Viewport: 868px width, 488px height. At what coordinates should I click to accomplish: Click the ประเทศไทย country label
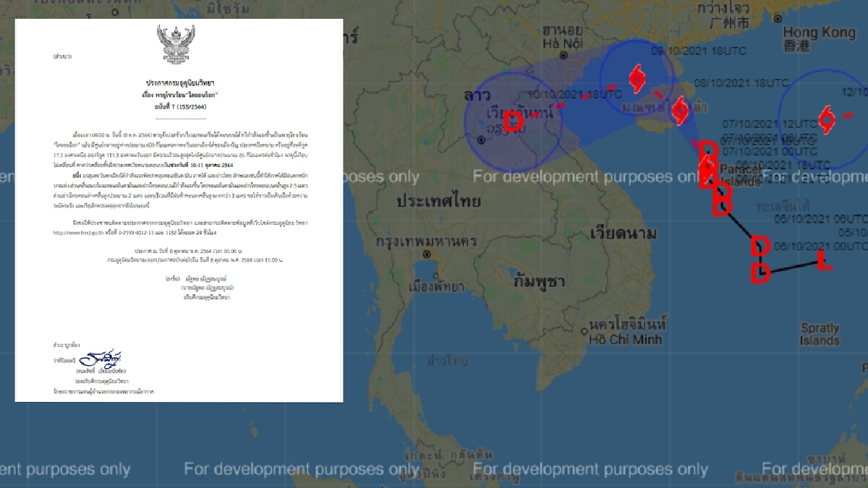coord(438,202)
